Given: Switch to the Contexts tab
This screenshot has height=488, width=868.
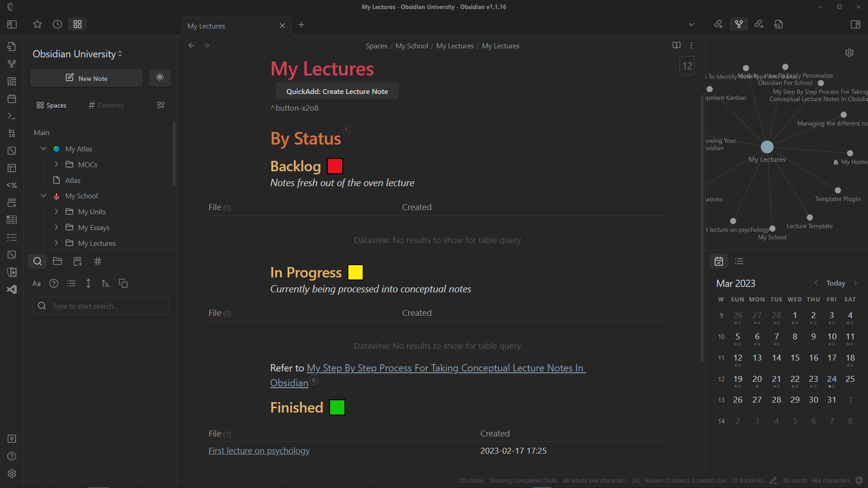Looking at the screenshot, I should click(106, 105).
